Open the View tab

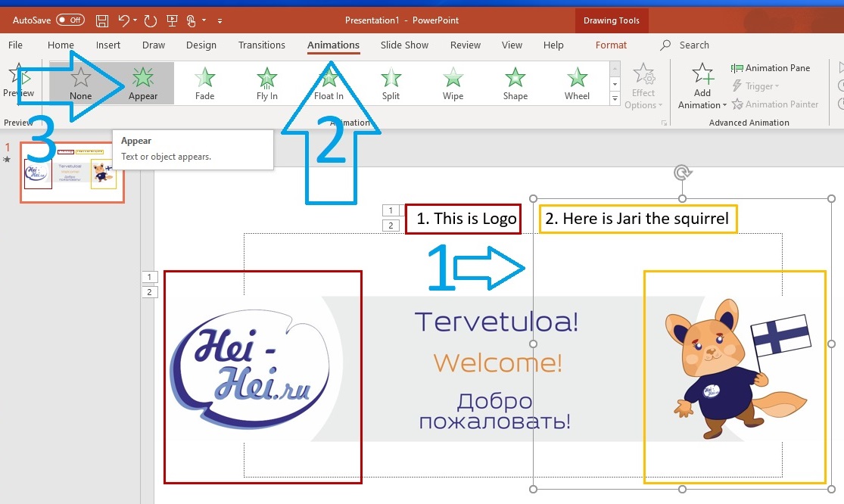pos(512,45)
